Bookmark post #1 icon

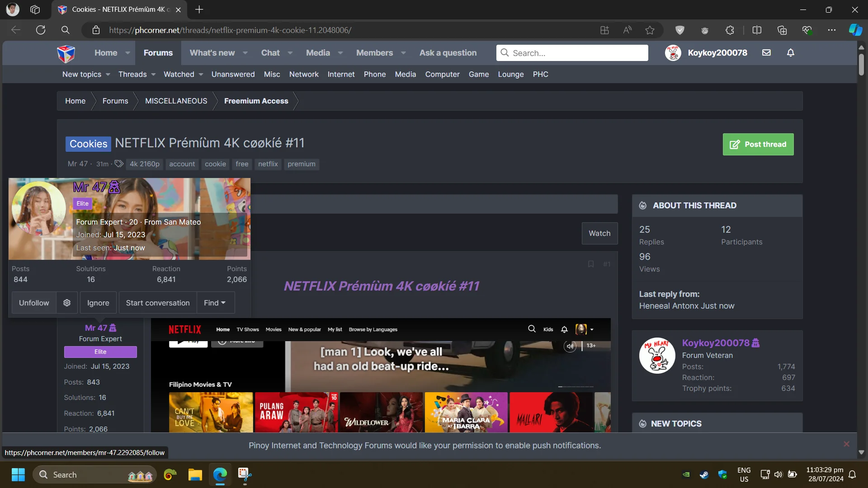pos(590,264)
